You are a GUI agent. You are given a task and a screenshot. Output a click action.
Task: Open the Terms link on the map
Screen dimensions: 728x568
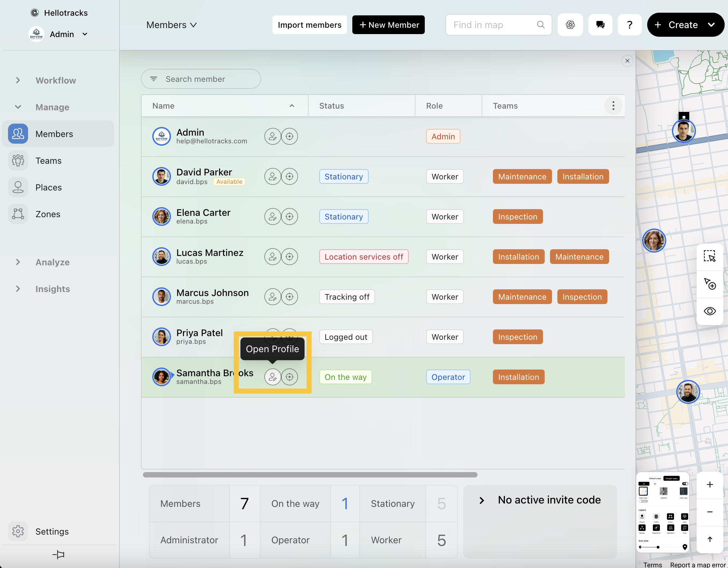coord(653,565)
